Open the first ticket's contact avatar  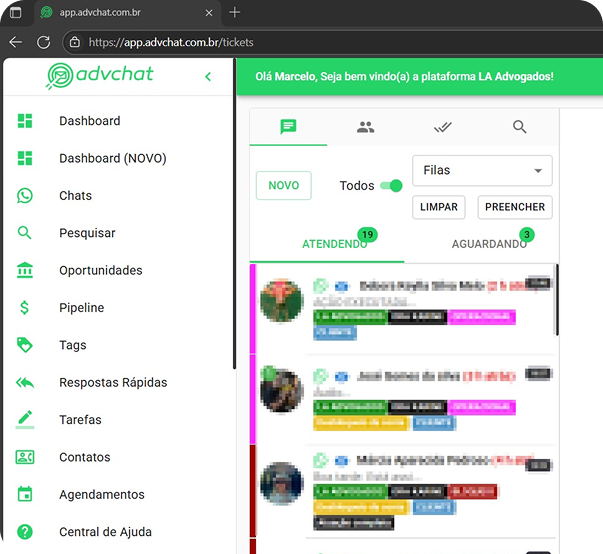(x=281, y=300)
